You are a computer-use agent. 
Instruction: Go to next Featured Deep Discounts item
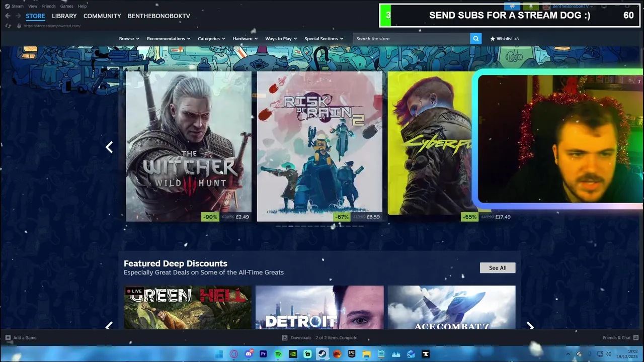click(x=530, y=326)
